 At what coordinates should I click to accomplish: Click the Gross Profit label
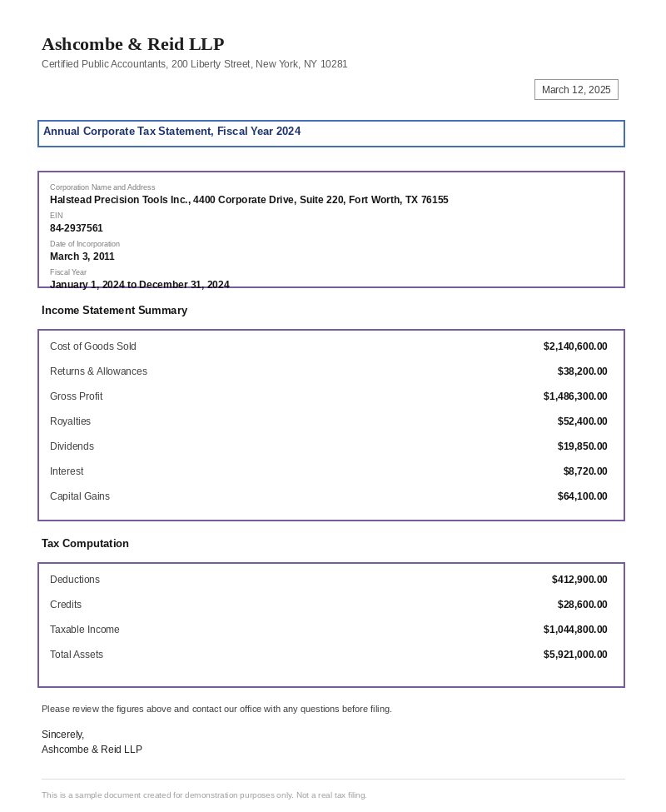76,396
